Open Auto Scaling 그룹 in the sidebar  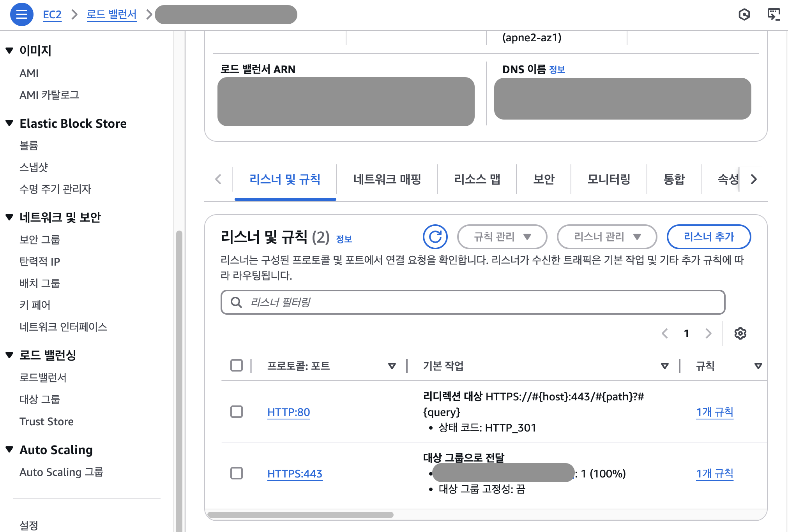(x=62, y=472)
